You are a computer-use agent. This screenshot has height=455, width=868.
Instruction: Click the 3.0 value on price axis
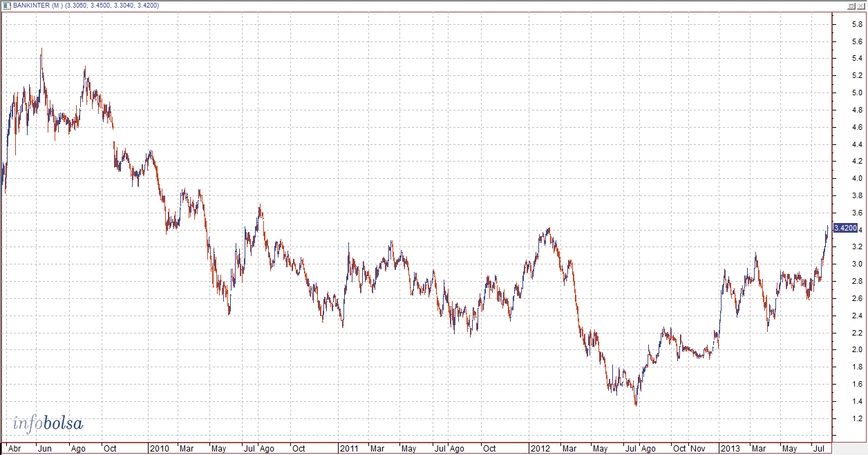pyautogui.click(x=856, y=264)
